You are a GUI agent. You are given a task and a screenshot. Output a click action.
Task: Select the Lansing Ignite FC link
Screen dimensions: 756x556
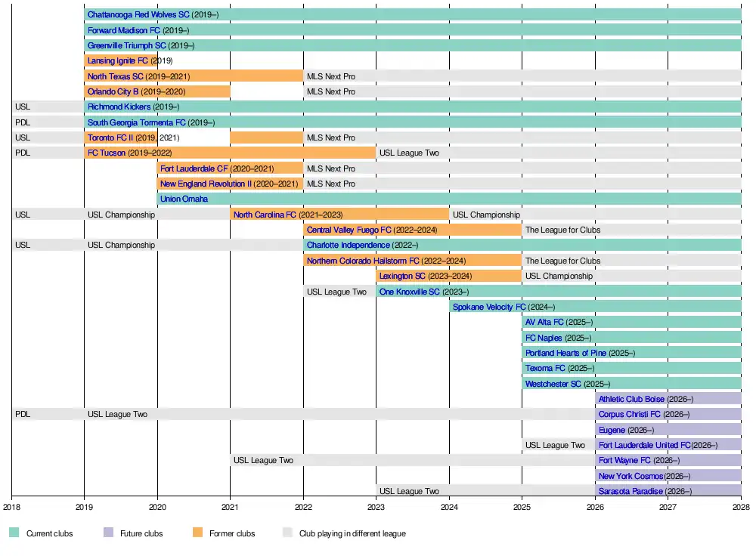click(117, 60)
